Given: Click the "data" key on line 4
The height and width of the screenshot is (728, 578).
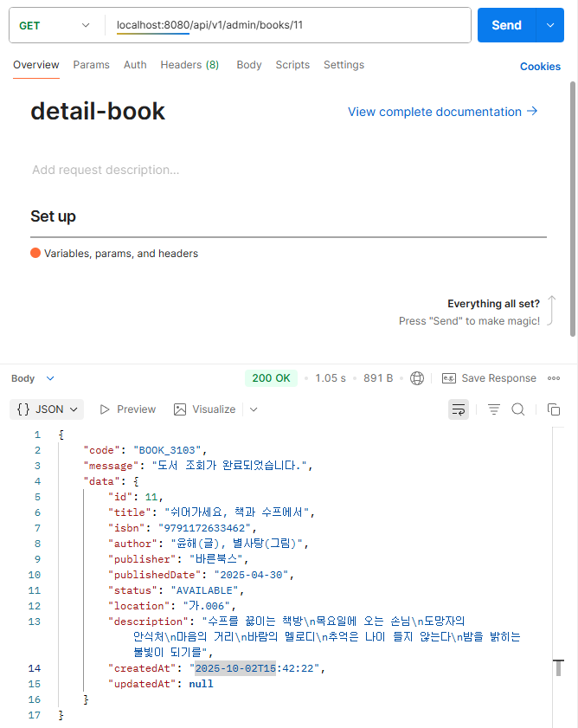Looking at the screenshot, I should (102, 481).
